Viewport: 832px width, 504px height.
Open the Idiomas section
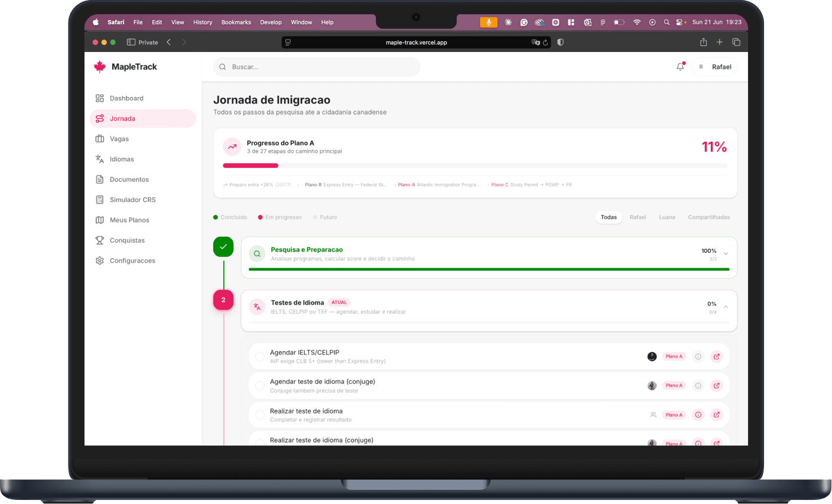[x=142, y=159]
